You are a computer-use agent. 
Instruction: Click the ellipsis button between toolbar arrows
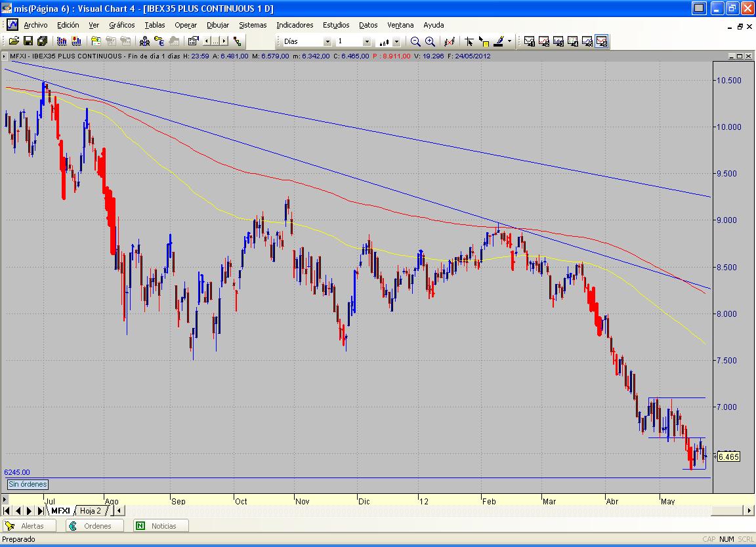(x=215, y=41)
